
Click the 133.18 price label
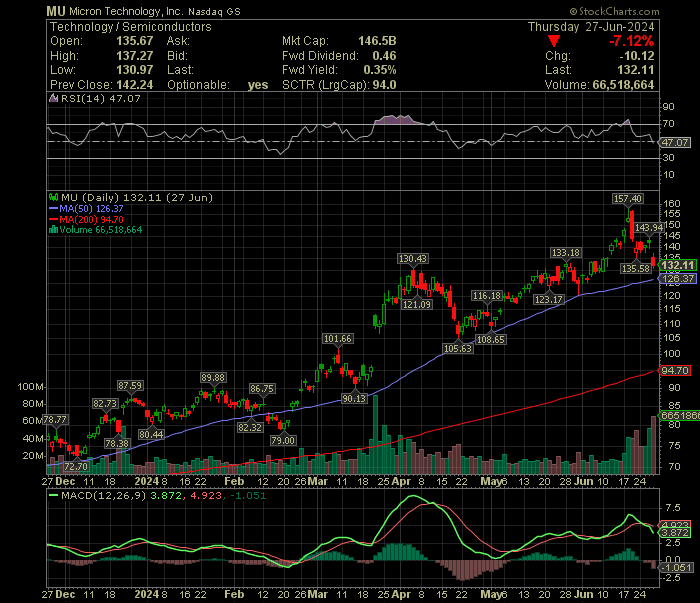click(566, 253)
